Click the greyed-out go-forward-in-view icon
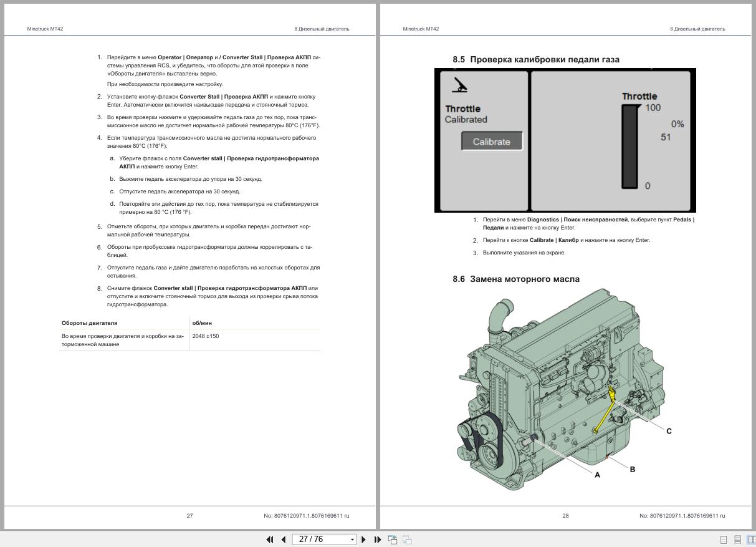Screen dimensions: 756x547 tap(407, 540)
